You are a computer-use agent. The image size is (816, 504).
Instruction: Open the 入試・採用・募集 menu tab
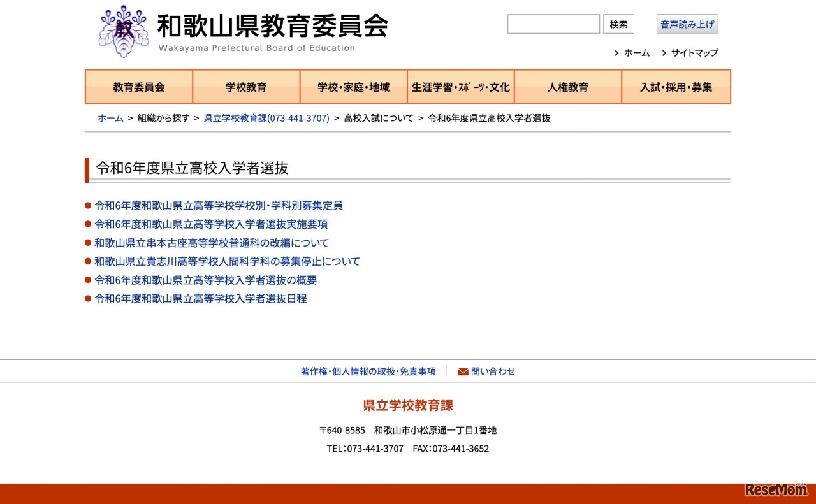pyautogui.click(x=676, y=87)
